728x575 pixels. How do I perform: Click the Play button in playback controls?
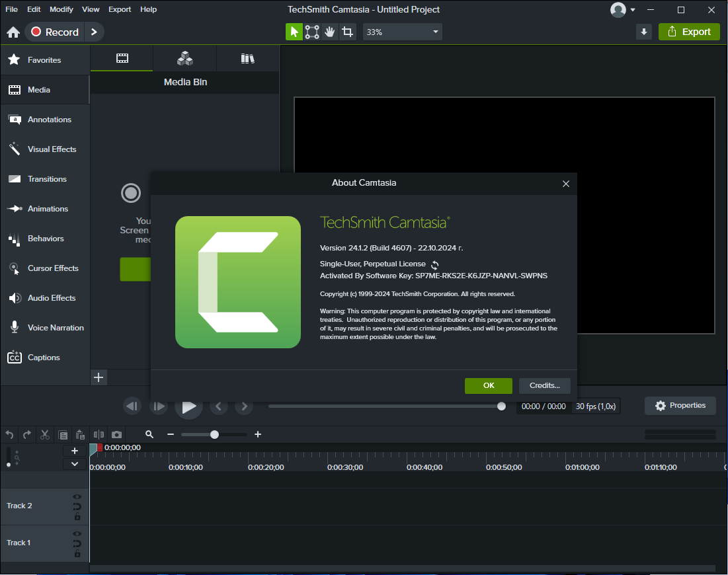[x=188, y=406]
